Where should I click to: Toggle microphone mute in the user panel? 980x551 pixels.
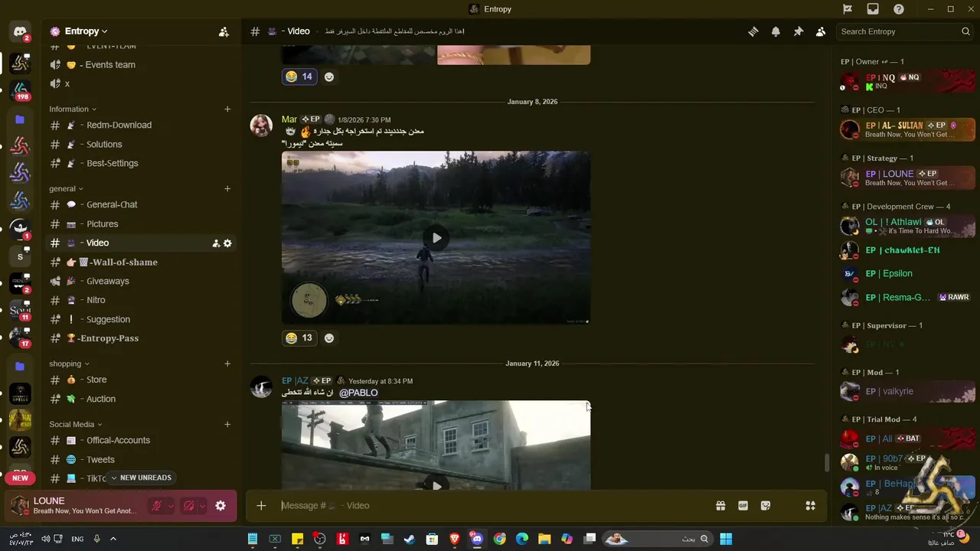(157, 506)
